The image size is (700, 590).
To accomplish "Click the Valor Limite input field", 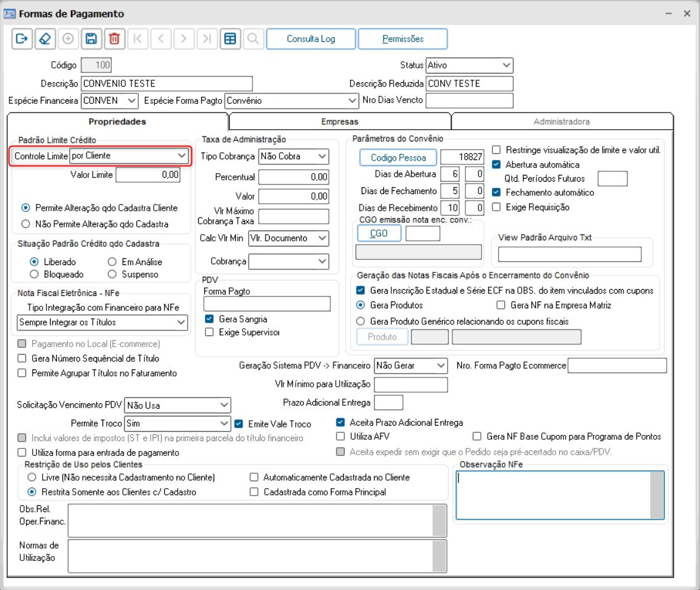I will point(148,174).
